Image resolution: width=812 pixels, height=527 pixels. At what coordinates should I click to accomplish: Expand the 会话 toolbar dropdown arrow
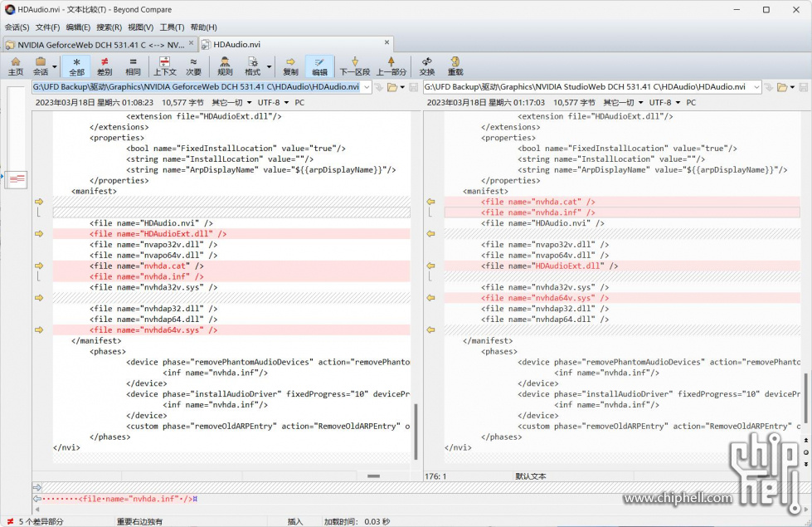[55, 67]
